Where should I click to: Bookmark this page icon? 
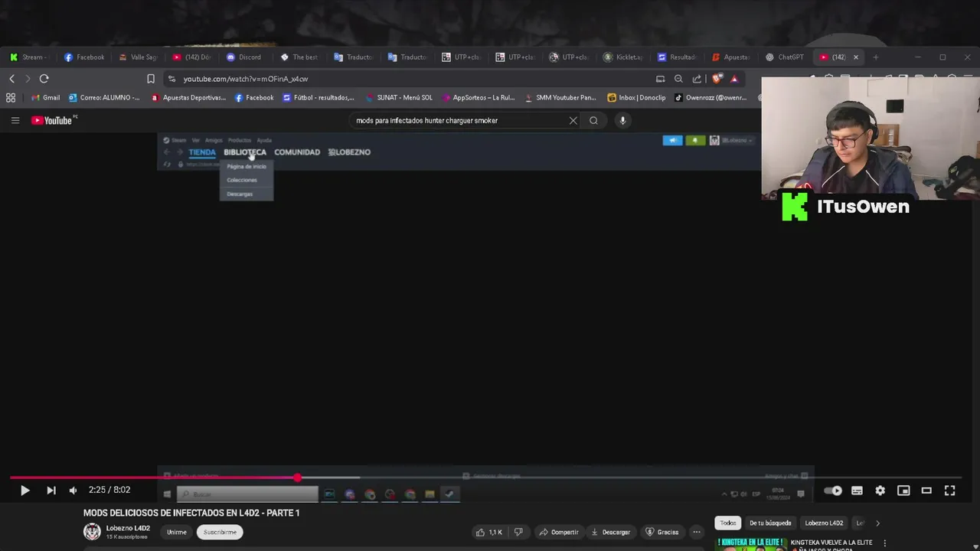click(151, 79)
